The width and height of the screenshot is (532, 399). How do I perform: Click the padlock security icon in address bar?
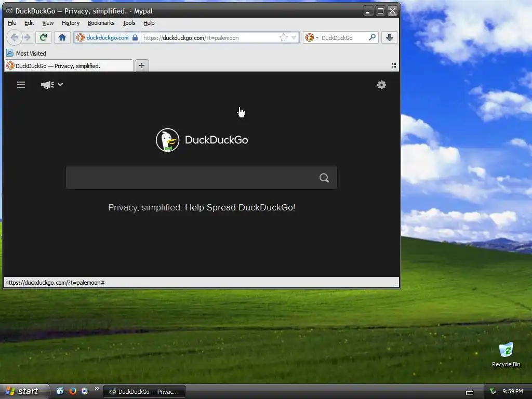tap(135, 37)
